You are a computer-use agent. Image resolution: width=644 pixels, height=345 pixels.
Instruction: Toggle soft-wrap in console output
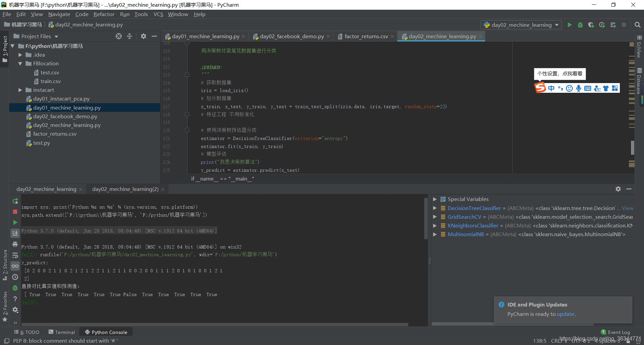click(15, 255)
